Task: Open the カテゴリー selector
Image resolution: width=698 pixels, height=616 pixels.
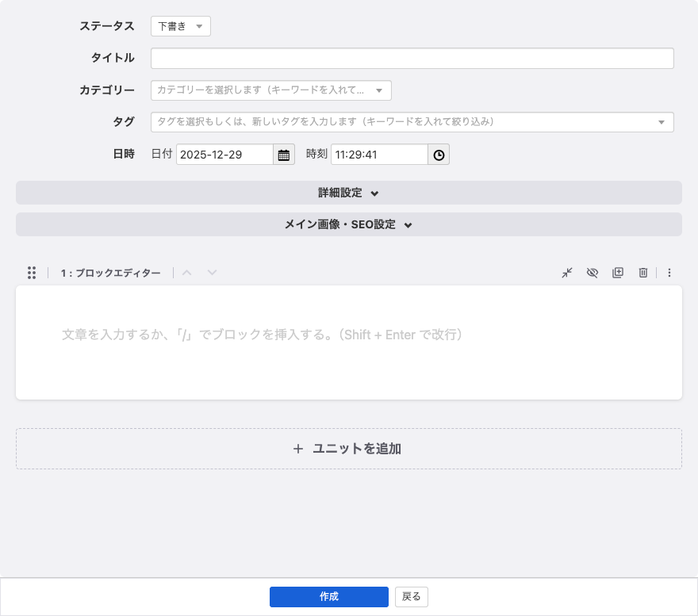Action: pyautogui.click(x=271, y=90)
